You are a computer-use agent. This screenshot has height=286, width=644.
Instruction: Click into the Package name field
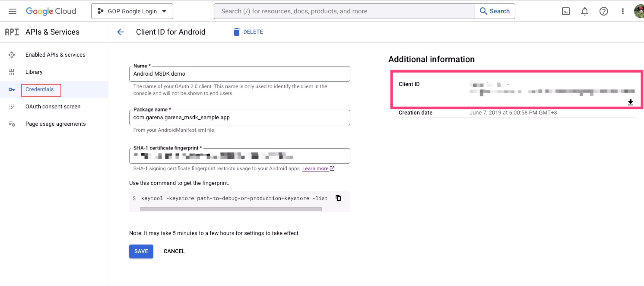coord(239,118)
